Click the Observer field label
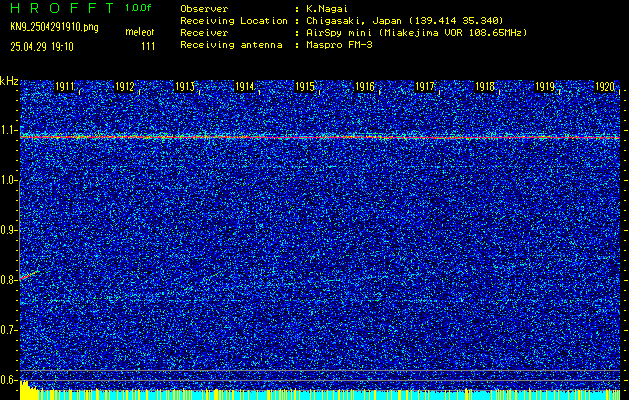The image size is (629, 400). click(204, 9)
